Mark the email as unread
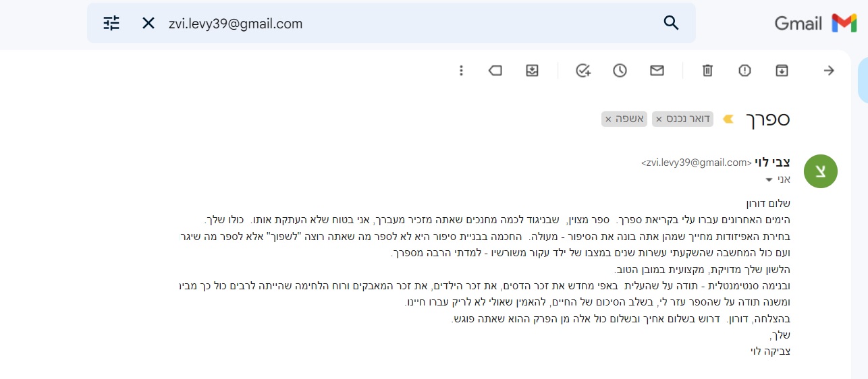The width and height of the screenshot is (868, 379). (x=657, y=71)
